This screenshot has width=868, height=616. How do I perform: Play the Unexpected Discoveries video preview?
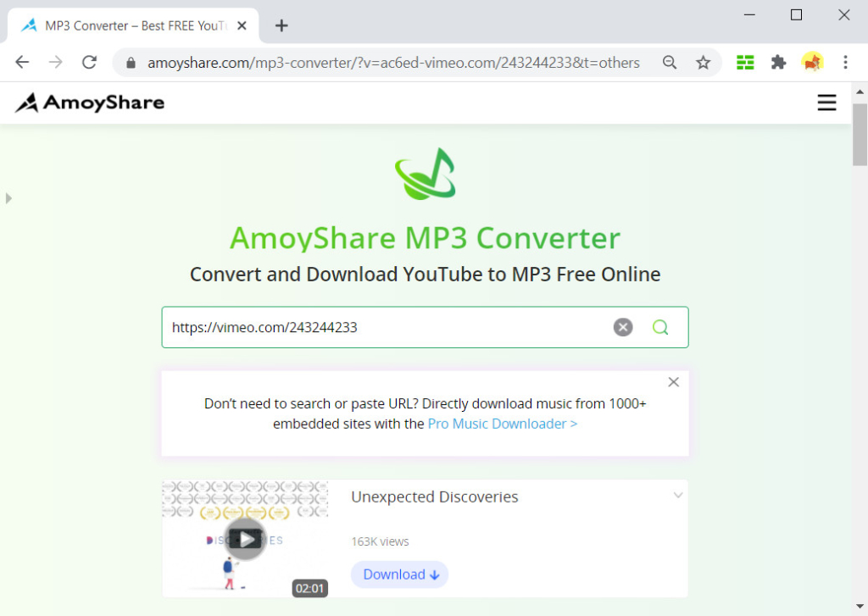click(245, 538)
